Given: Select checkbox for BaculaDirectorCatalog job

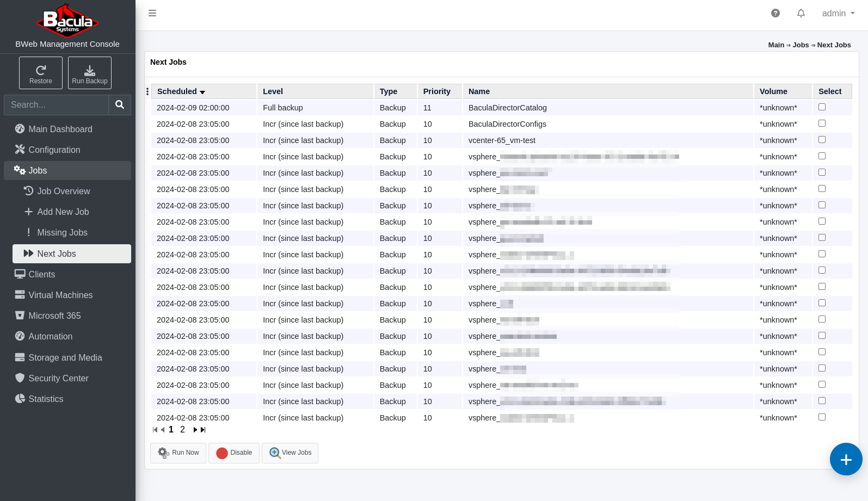Looking at the screenshot, I should click(x=822, y=107).
